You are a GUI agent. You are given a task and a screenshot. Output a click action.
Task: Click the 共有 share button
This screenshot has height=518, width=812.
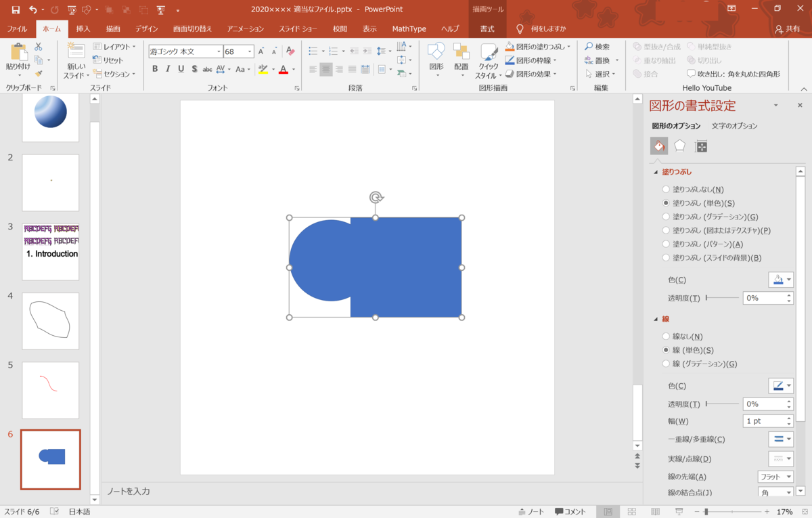(788, 29)
